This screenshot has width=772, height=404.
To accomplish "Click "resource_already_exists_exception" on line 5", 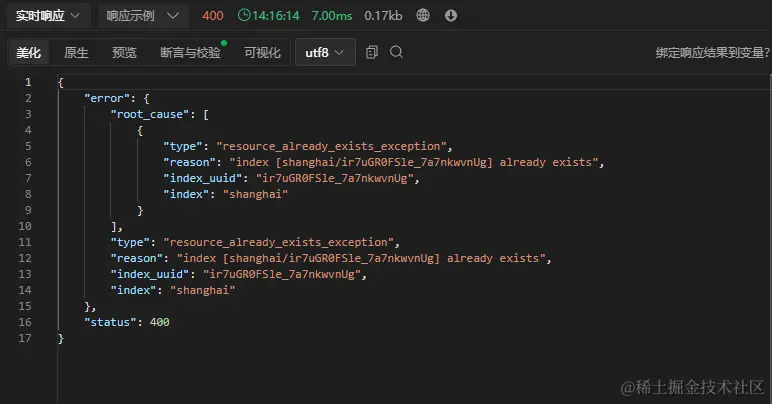I will pyautogui.click(x=331, y=146).
